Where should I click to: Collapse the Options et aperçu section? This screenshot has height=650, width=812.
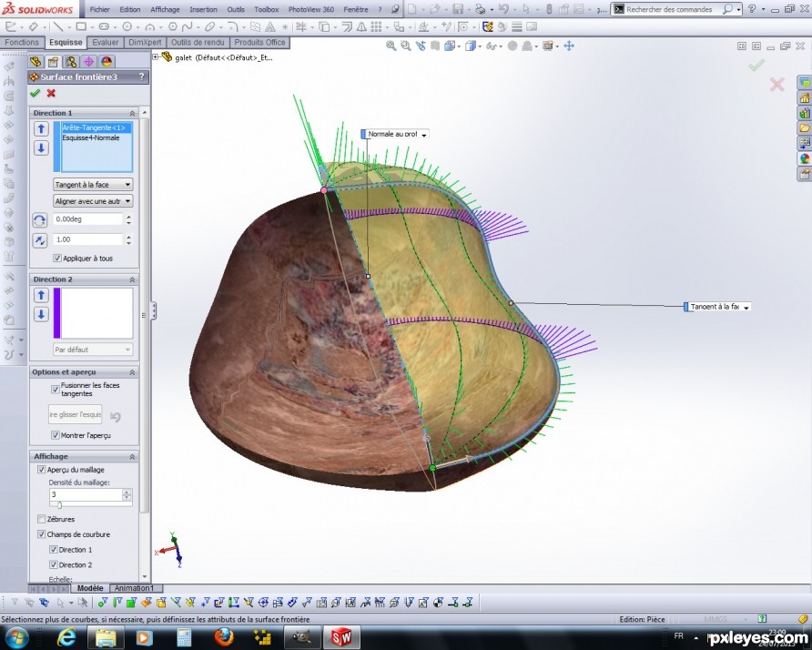[x=132, y=371]
